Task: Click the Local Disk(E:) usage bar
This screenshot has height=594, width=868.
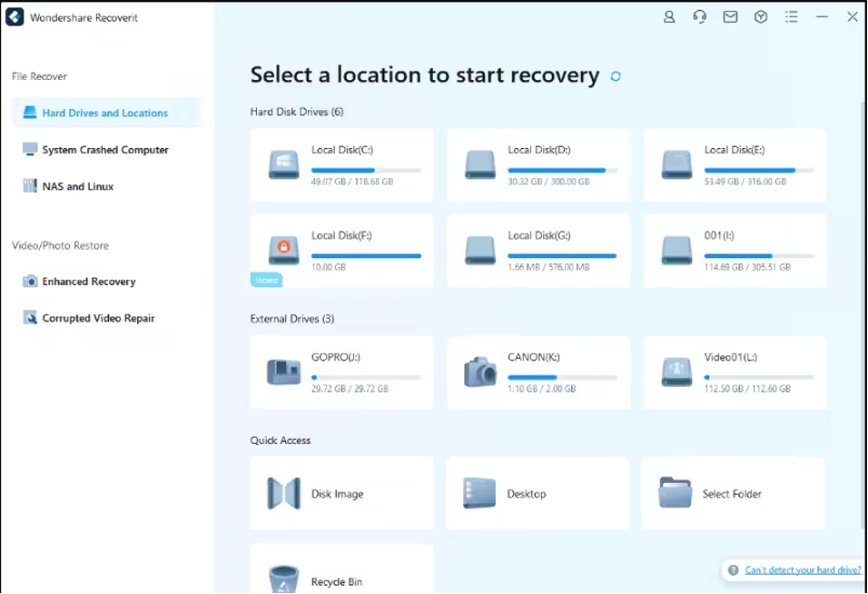Action: point(759,171)
